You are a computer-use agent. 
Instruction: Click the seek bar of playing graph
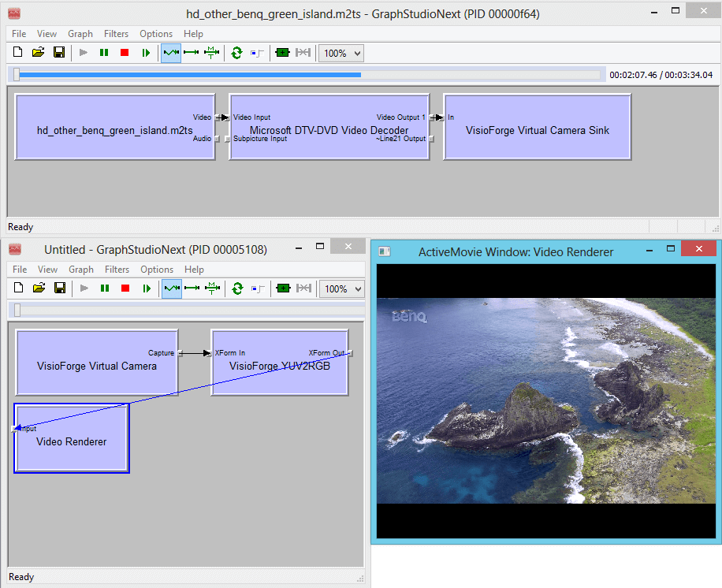[x=307, y=75]
